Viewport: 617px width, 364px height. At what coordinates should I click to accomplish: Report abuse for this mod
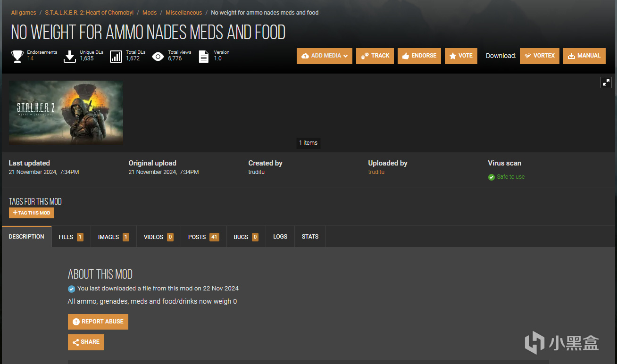(x=98, y=322)
